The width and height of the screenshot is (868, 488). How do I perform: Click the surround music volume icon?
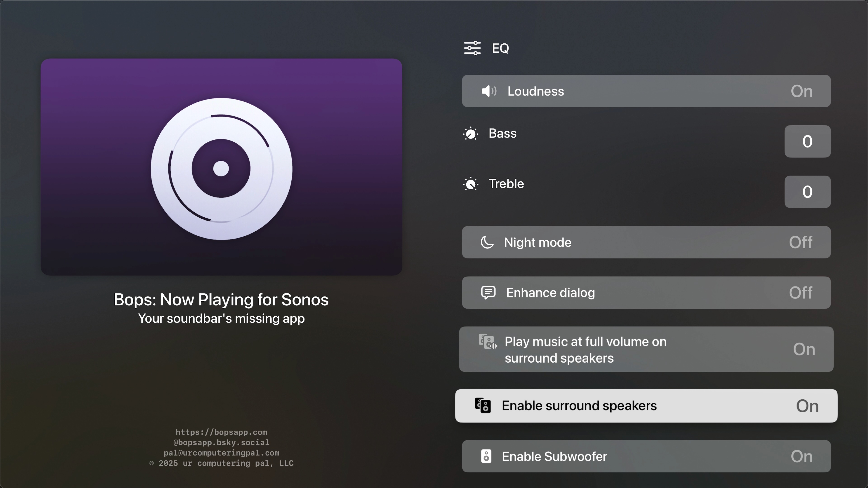(488, 342)
